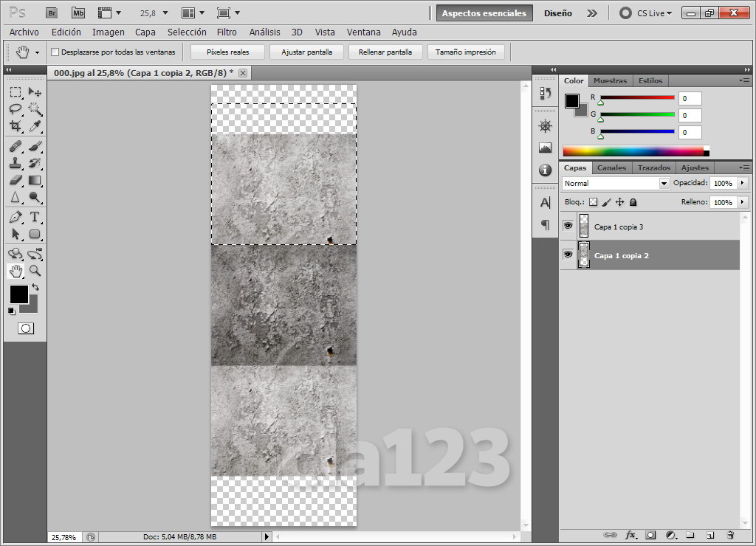
Task: Click the Píxeles reales button
Action: 227,52
